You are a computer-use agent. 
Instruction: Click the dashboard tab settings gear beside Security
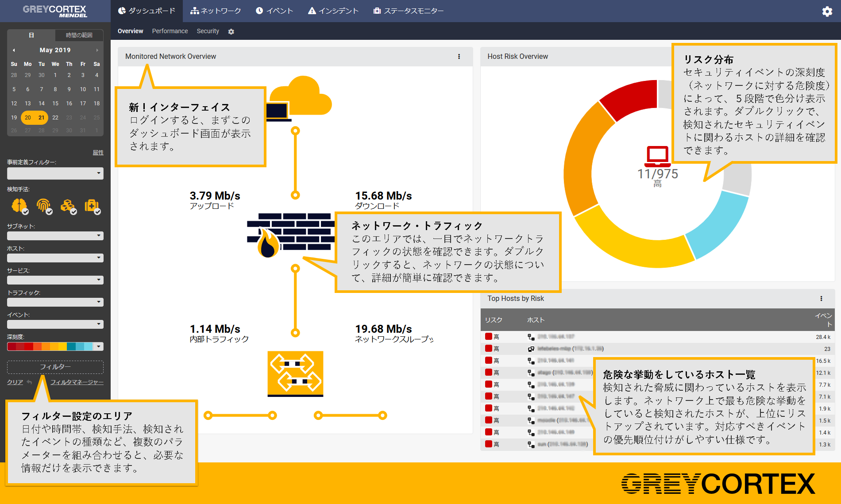[x=231, y=31]
